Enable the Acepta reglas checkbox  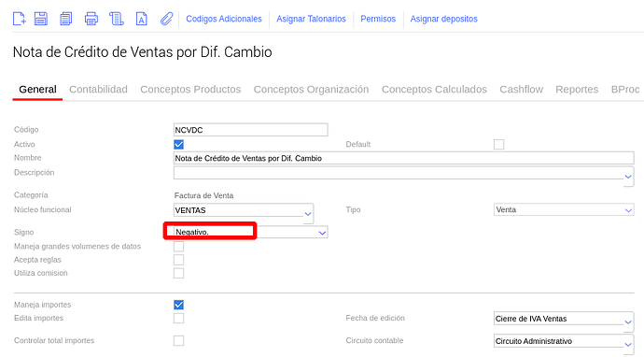(x=178, y=260)
